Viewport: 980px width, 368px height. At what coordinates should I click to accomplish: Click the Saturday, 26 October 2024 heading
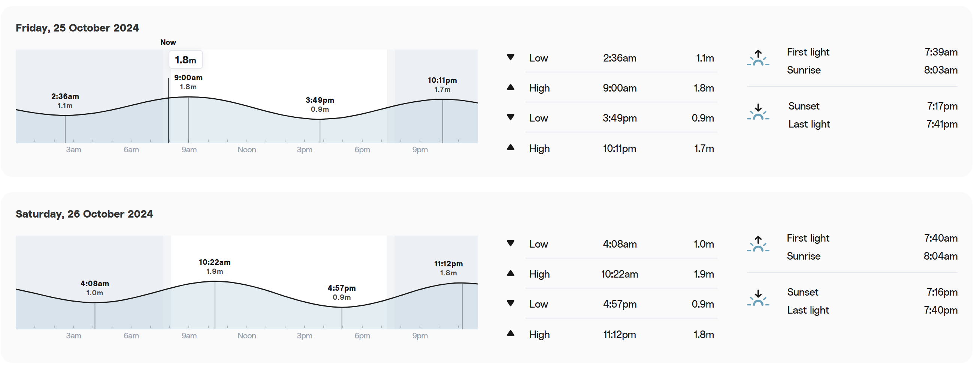coord(84,214)
